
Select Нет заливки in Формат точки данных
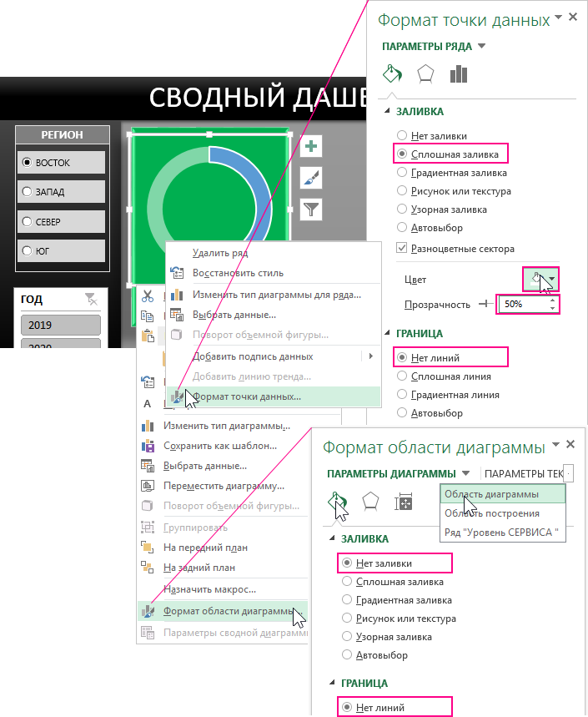click(432, 136)
